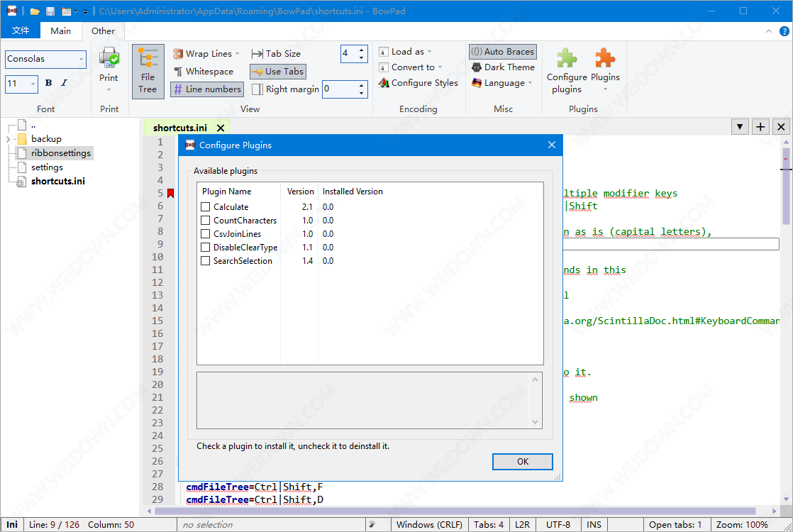
Task: Open the Customize Quick Access Toolbar dropdown
Action: click(85, 11)
